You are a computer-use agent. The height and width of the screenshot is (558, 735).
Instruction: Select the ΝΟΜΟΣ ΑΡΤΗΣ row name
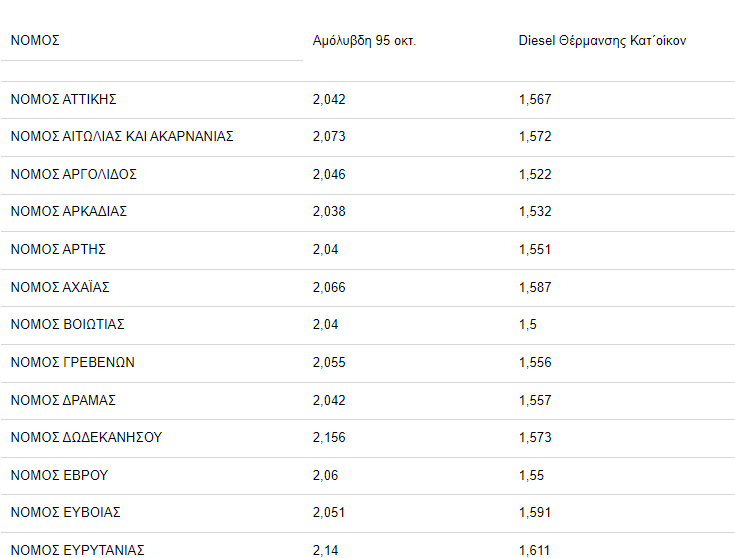(x=58, y=249)
